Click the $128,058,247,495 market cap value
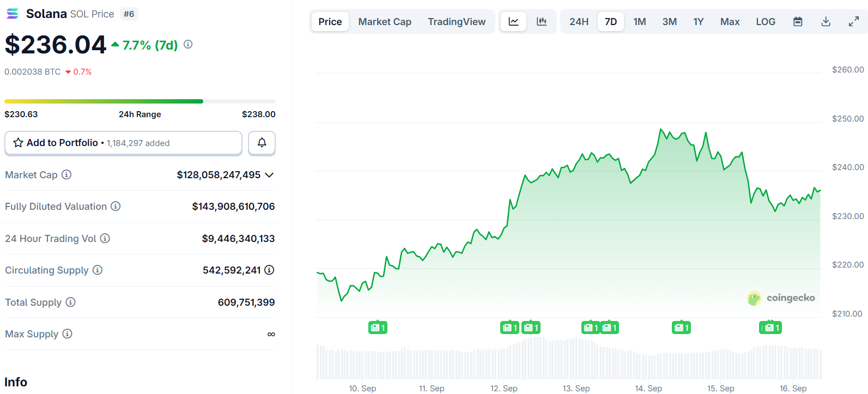The image size is (868, 394). pos(218,175)
